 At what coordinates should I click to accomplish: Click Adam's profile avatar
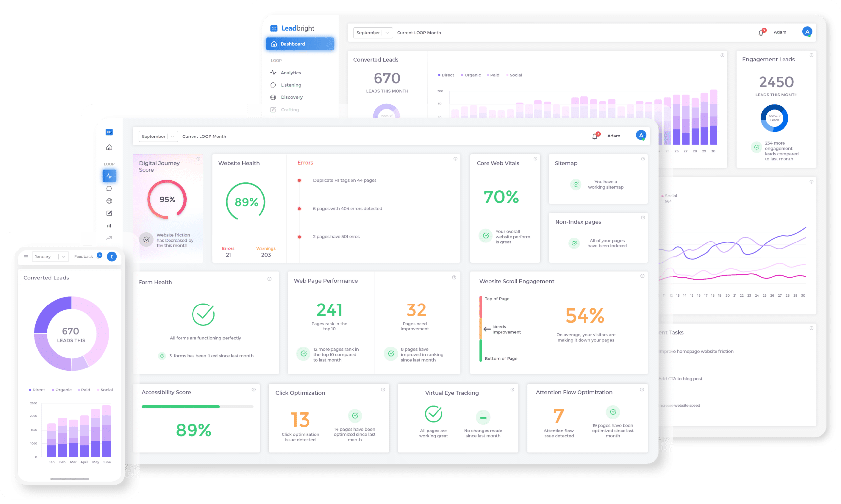click(x=641, y=135)
